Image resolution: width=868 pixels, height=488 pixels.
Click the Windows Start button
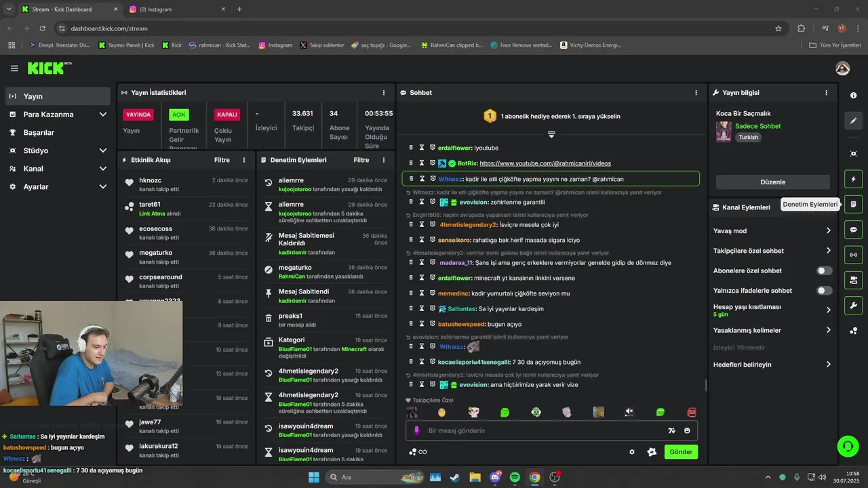[314, 477]
